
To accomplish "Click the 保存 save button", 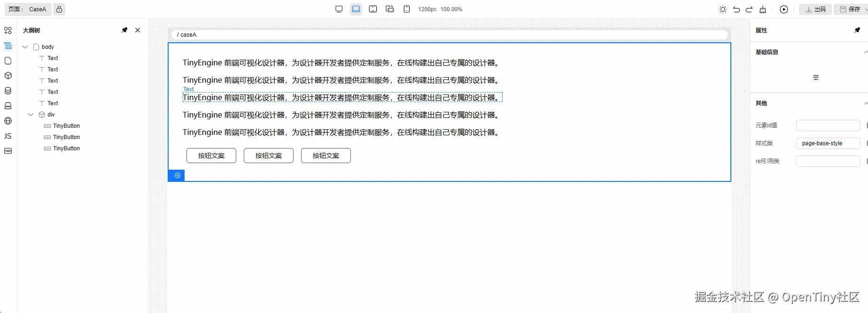I will point(849,9).
